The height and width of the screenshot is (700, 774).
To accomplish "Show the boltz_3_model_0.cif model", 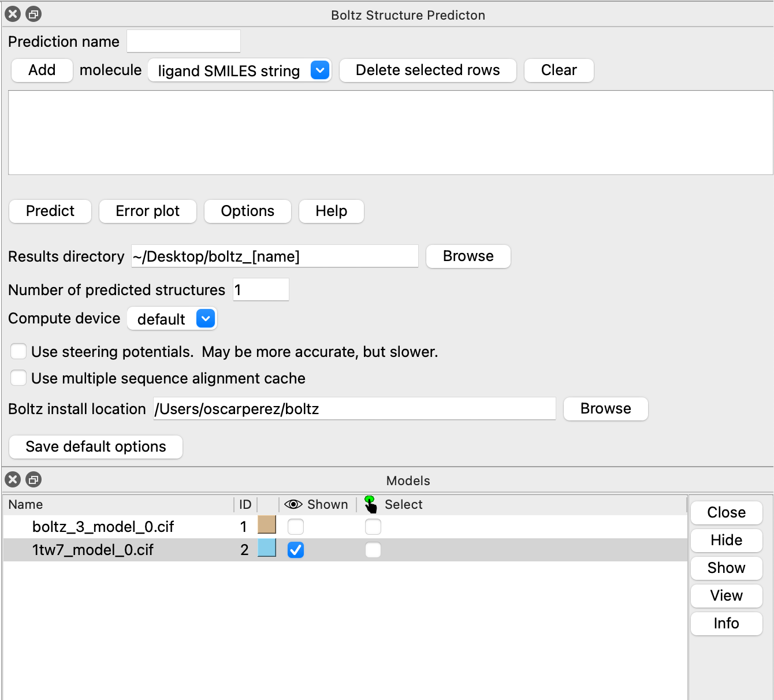I will coord(296,527).
